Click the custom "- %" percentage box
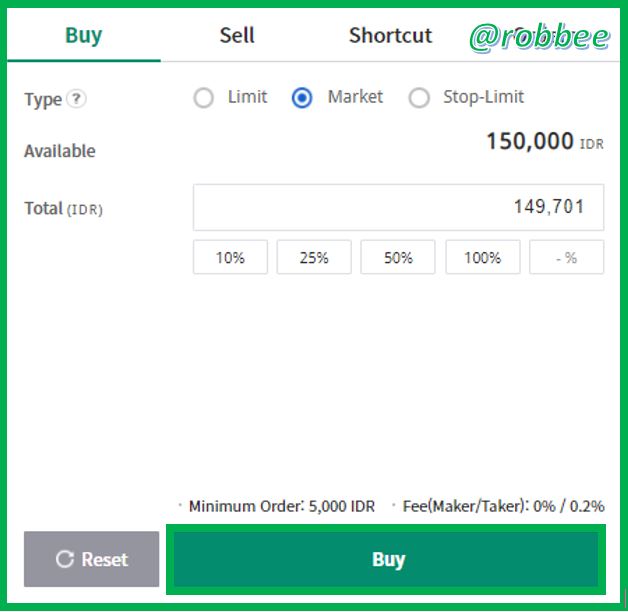This screenshot has width=628, height=612. 566,257
